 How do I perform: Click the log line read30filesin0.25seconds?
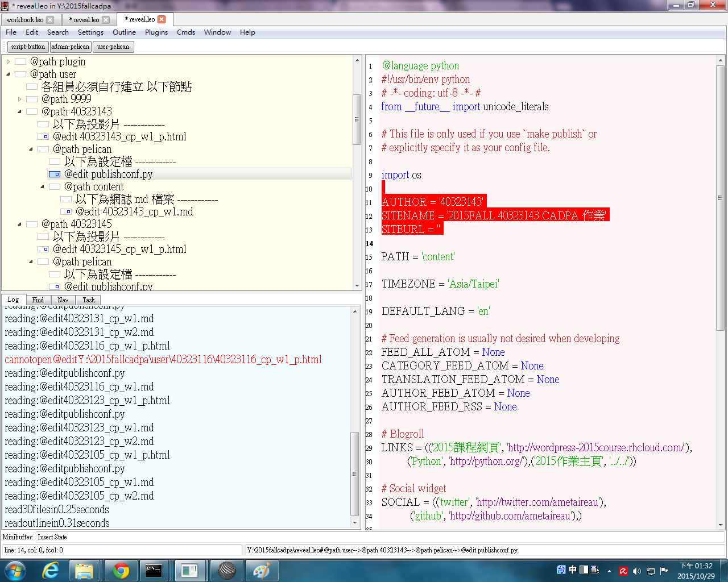click(x=57, y=509)
